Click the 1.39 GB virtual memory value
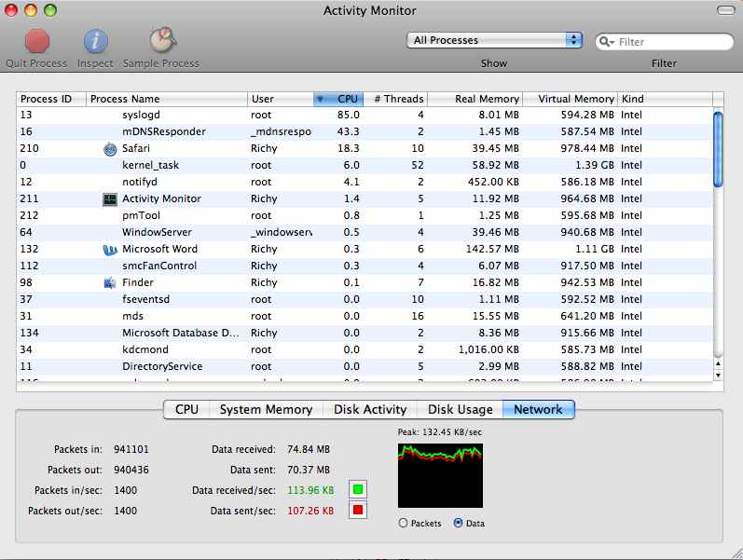 tap(595, 165)
